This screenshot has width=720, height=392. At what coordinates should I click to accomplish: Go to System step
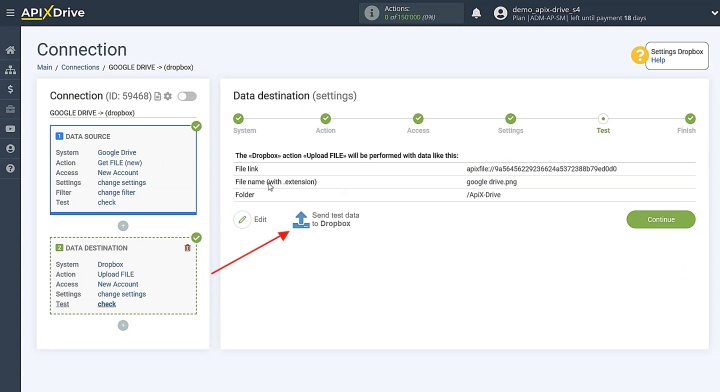(x=238, y=119)
